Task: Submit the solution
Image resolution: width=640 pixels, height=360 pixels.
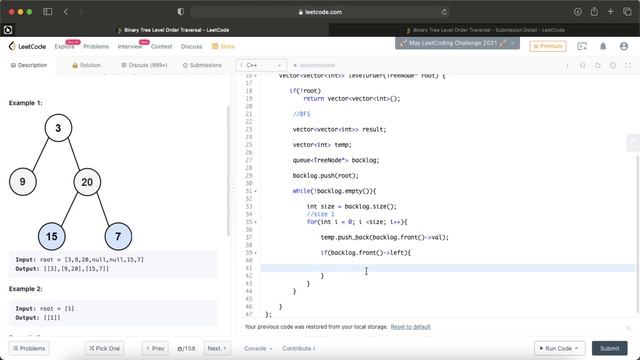Action: 609,349
